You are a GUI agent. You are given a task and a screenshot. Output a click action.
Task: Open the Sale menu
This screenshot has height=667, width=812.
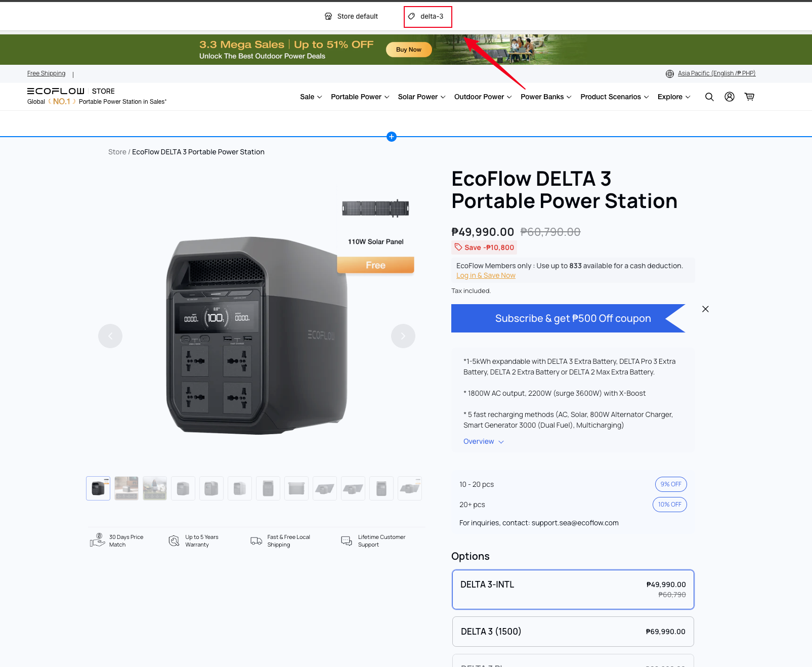(x=311, y=97)
